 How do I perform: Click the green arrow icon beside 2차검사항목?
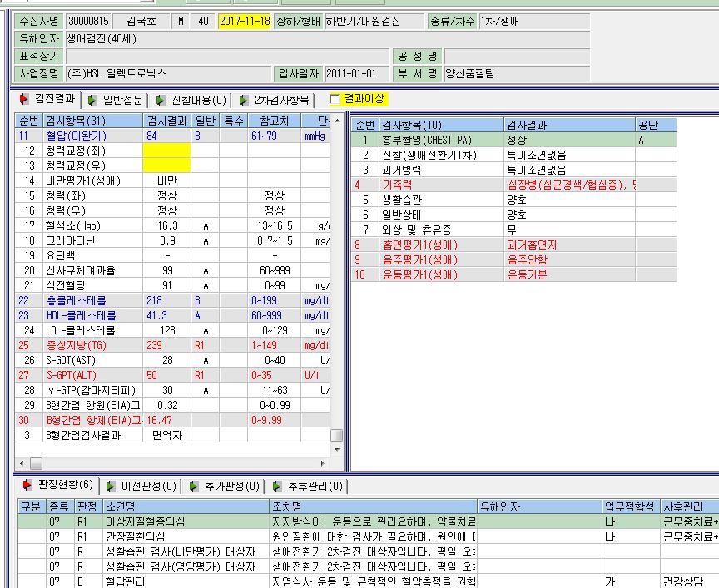(x=244, y=100)
